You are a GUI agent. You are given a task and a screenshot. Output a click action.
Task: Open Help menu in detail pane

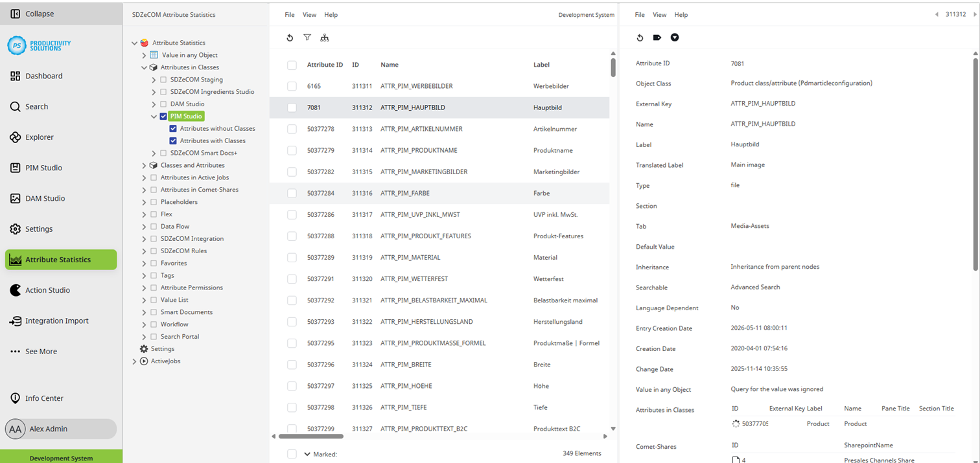click(x=681, y=15)
